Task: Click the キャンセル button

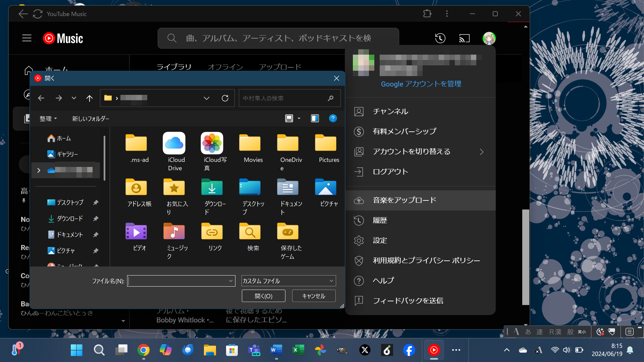Action: coord(314,296)
